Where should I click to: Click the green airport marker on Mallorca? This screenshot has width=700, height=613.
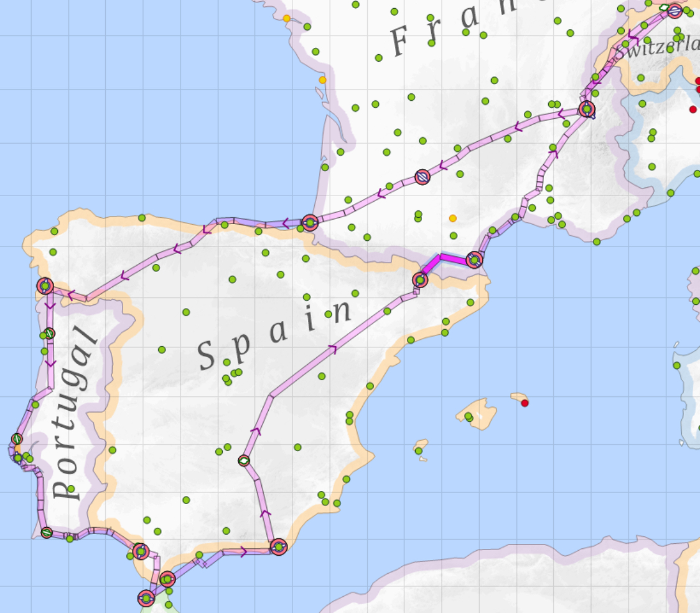point(468,416)
